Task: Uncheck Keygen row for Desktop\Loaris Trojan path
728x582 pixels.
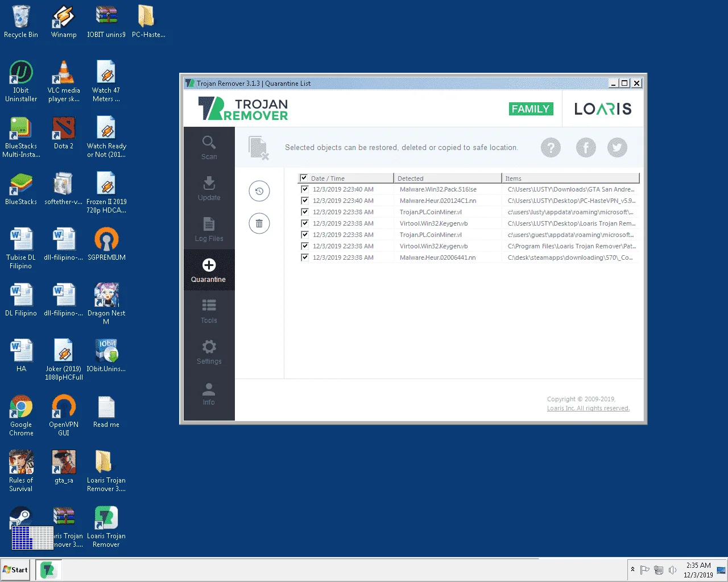Action: point(305,223)
